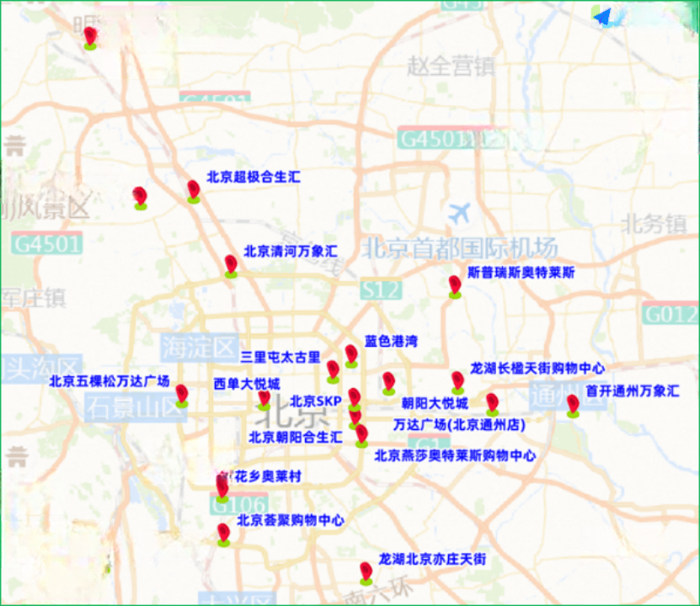Click the 赵全营镇 town label

point(451,66)
